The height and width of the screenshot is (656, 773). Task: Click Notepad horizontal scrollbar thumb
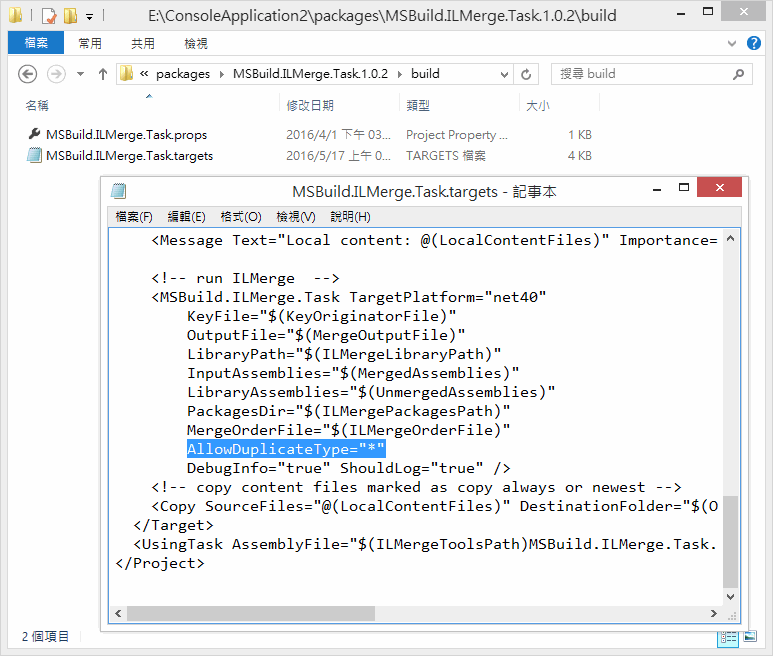tap(250, 614)
